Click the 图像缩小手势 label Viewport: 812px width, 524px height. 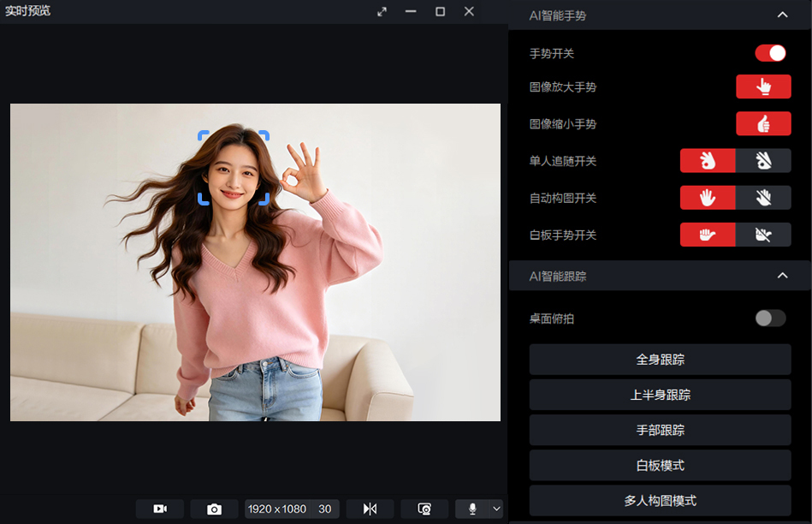[x=563, y=124]
